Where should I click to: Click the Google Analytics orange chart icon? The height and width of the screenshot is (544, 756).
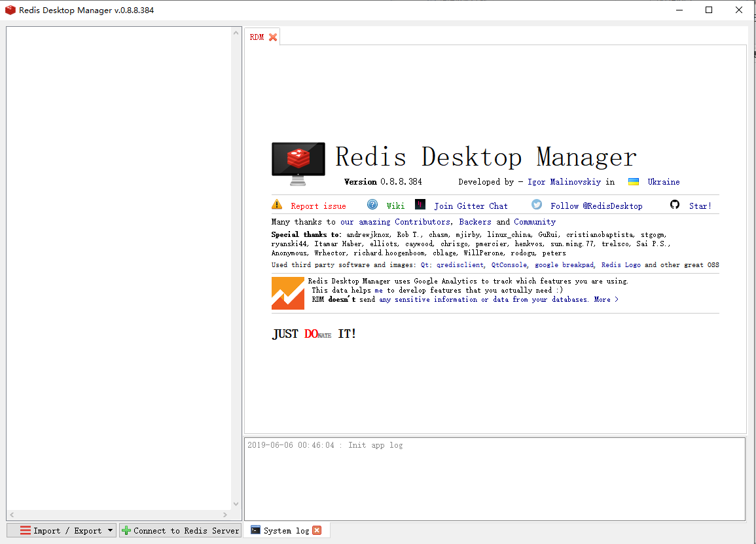pyautogui.click(x=288, y=293)
